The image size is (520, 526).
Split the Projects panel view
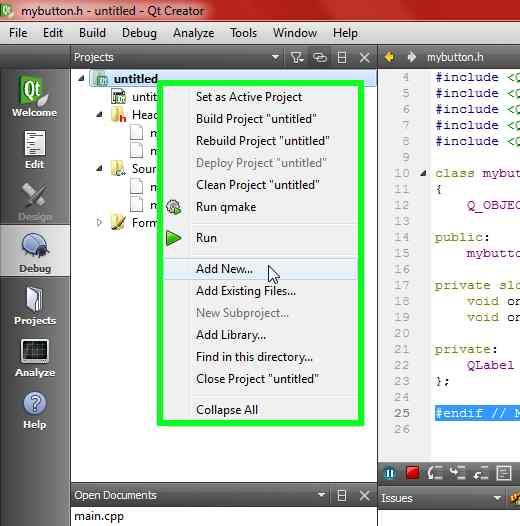point(342,57)
